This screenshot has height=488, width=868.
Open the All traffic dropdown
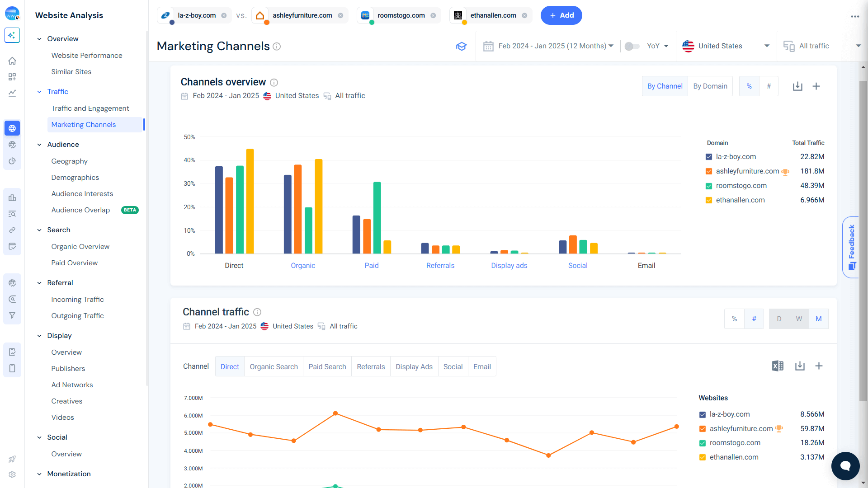[x=822, y=46]
